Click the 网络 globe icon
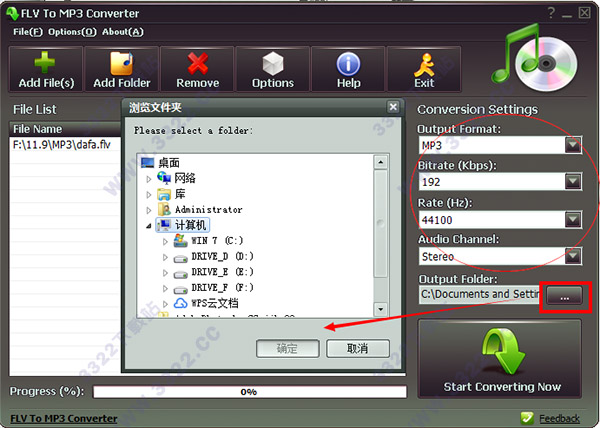The width and height of the screenshot is (600, 428). [x=164, y=177]
